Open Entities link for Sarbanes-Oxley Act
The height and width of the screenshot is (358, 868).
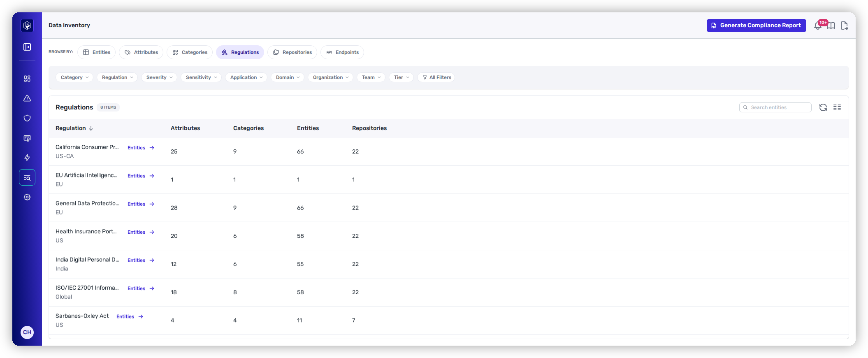[x=130, y=316]
